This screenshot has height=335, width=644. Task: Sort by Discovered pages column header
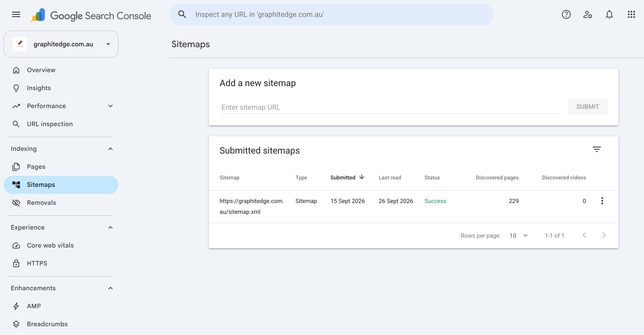coord(497,178)
